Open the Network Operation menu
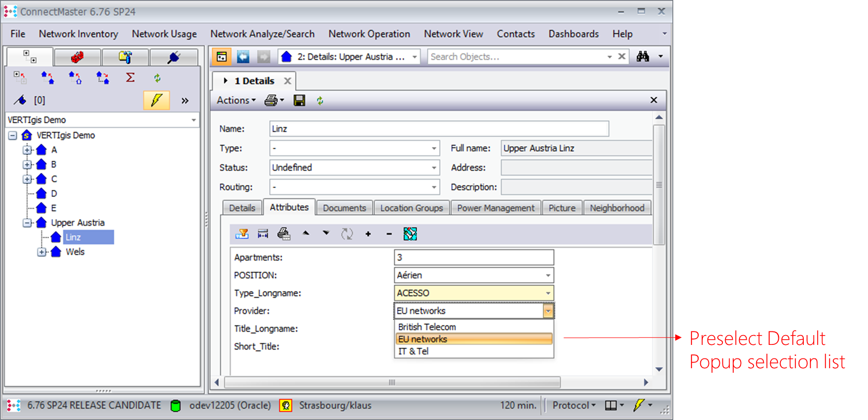The height and width of the screenshot is (420, 868). tap(369, 34)
